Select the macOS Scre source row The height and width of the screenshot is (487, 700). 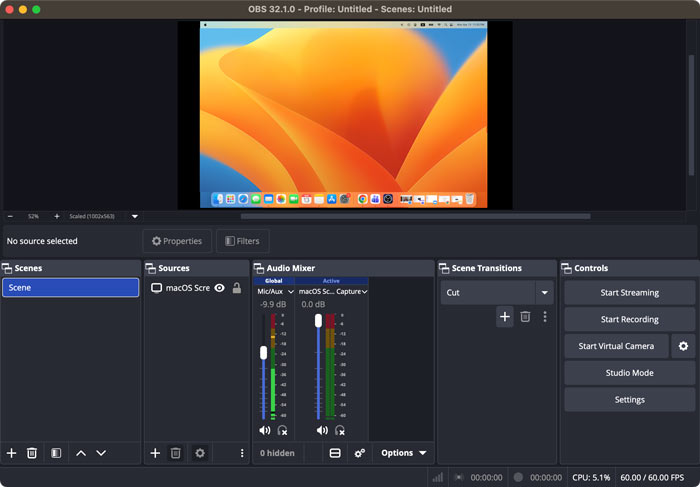point(196,288)
